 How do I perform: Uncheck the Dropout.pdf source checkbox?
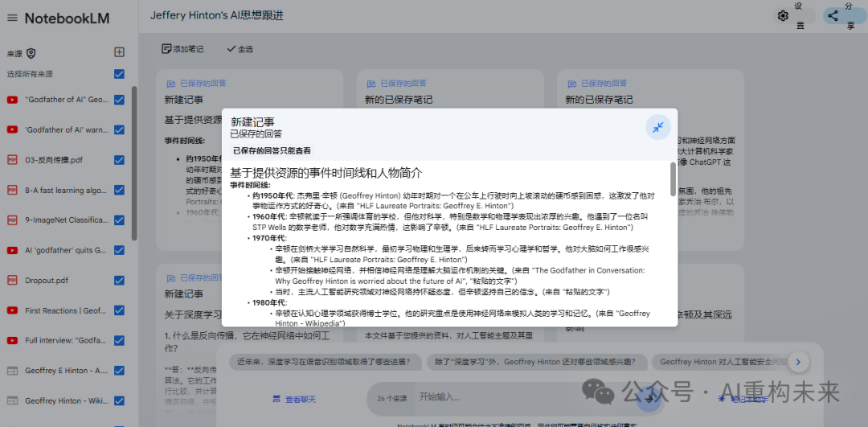[x=119, y=280]
